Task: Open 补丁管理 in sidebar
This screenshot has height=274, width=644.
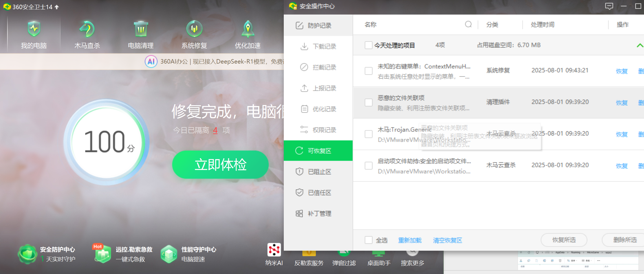Action: [x=318, y=213]
